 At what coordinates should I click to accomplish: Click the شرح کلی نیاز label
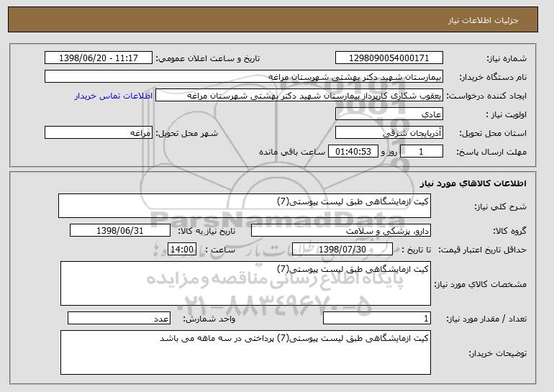coord(501,206)
